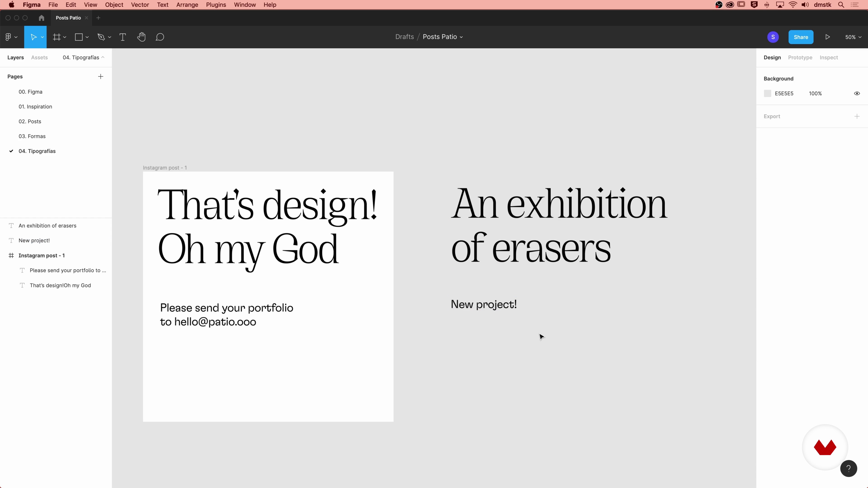Click frame icon of Instagram post - 1 layer
Image resolution: width=868 pixels, height=488 pixels.
click(x=11, y=255)
